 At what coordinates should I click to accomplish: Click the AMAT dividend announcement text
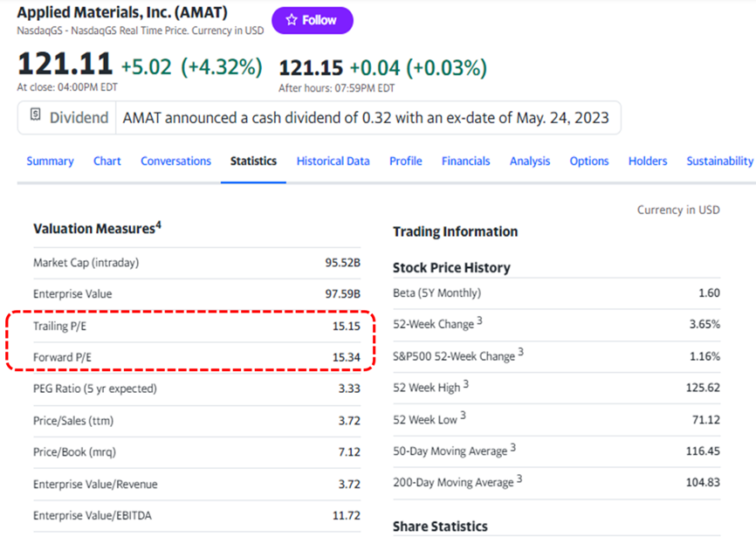click(366, 117)
